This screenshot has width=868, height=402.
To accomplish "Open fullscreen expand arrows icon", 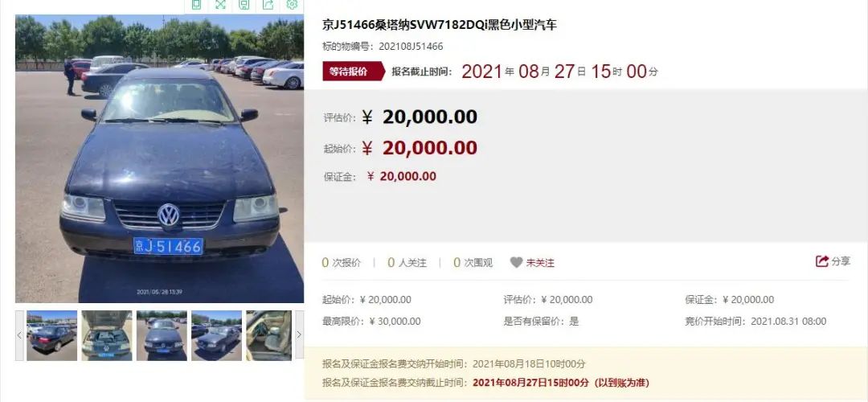I will (220, 5).
